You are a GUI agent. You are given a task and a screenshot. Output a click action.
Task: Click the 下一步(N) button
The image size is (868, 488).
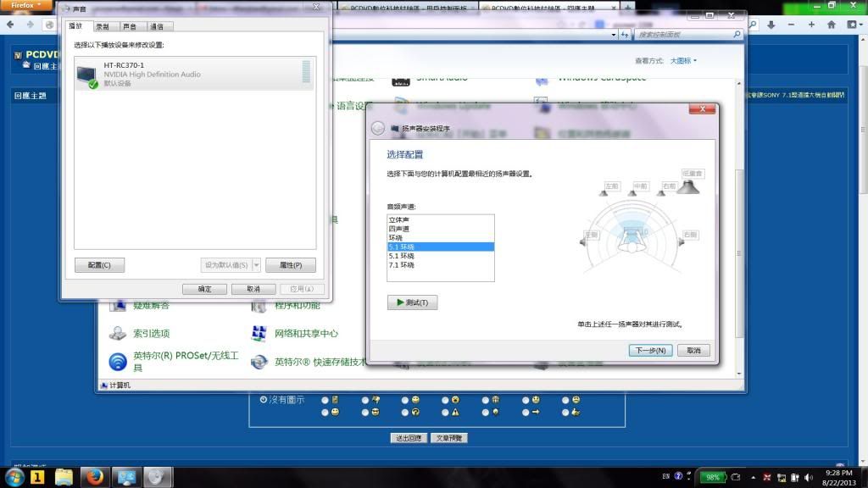(651, 350)
